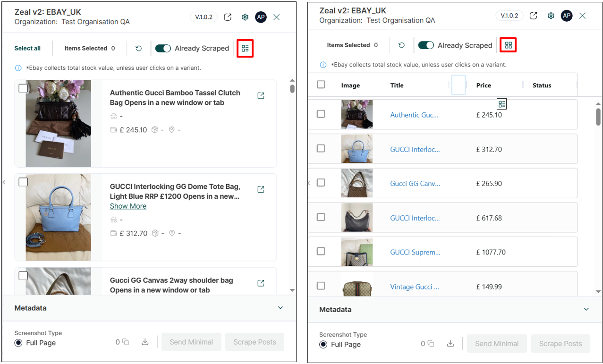Click right panel table scrollbar thumb
This screenshot has width=603, height=364.
(x=598, y=117)
